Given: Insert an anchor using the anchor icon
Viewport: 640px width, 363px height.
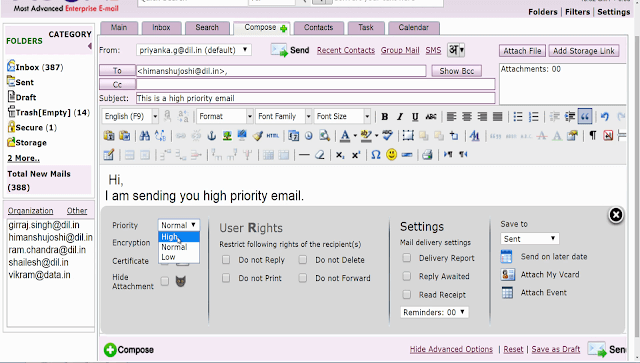Looking at the screenshot, I should (x=211, y=136).
